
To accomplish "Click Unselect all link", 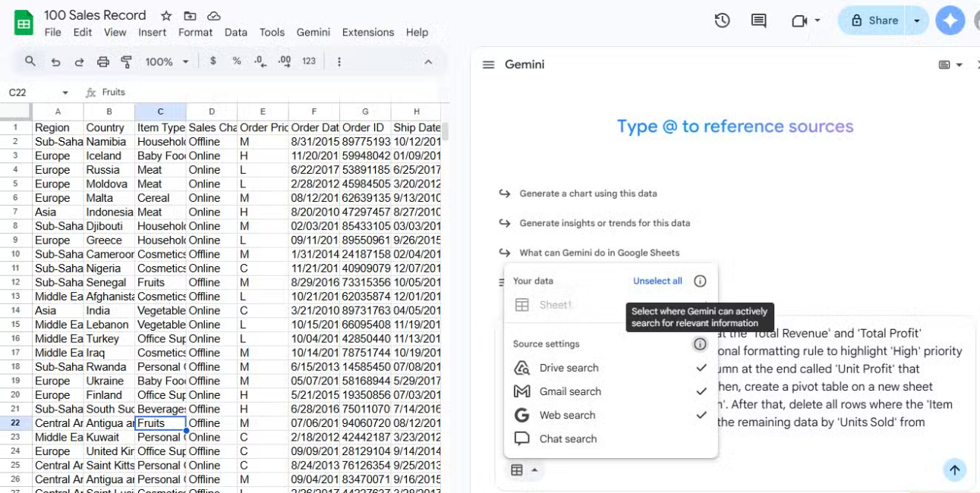I will pos(657,281).
